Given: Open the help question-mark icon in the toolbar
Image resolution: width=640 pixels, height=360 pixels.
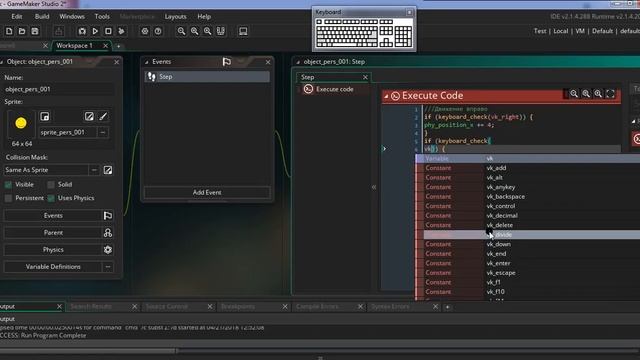Looking at the screenshot, I should pos(158,31).
